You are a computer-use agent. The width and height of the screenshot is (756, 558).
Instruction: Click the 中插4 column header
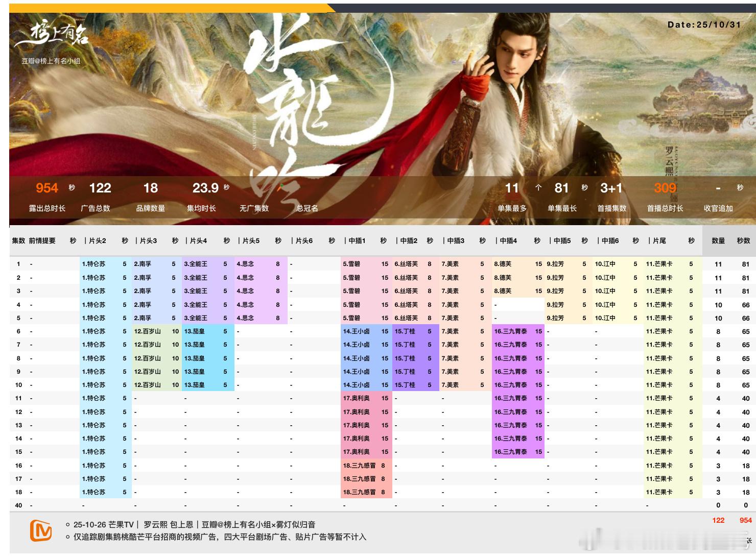[506, 240]
